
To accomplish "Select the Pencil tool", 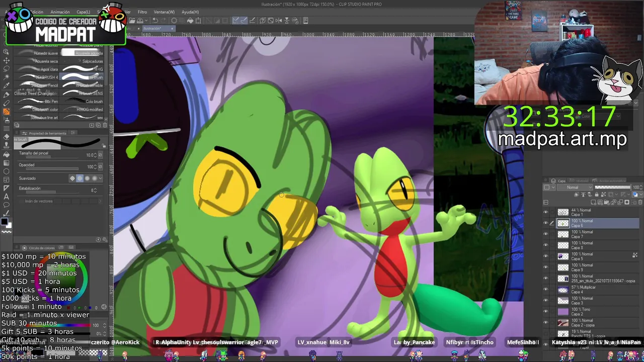I will coord(6,103).
